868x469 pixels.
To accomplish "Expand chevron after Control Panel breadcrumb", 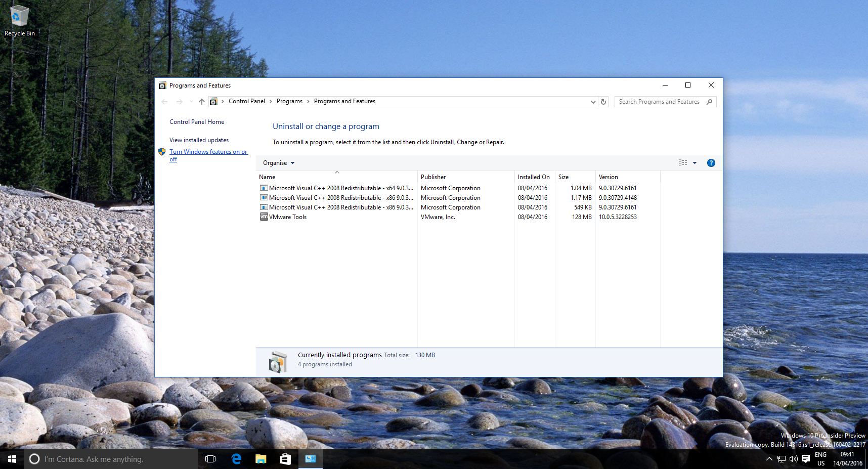I will click(x=271, y=102).
